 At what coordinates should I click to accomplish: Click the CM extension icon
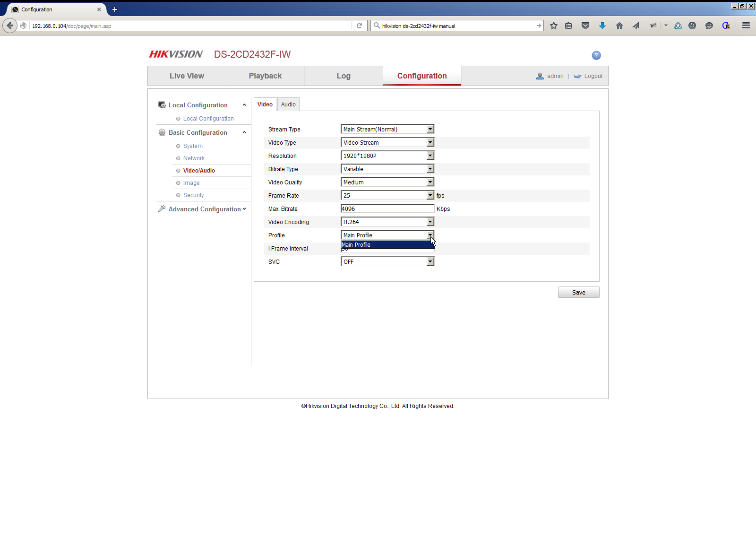[x=726, y=26]
